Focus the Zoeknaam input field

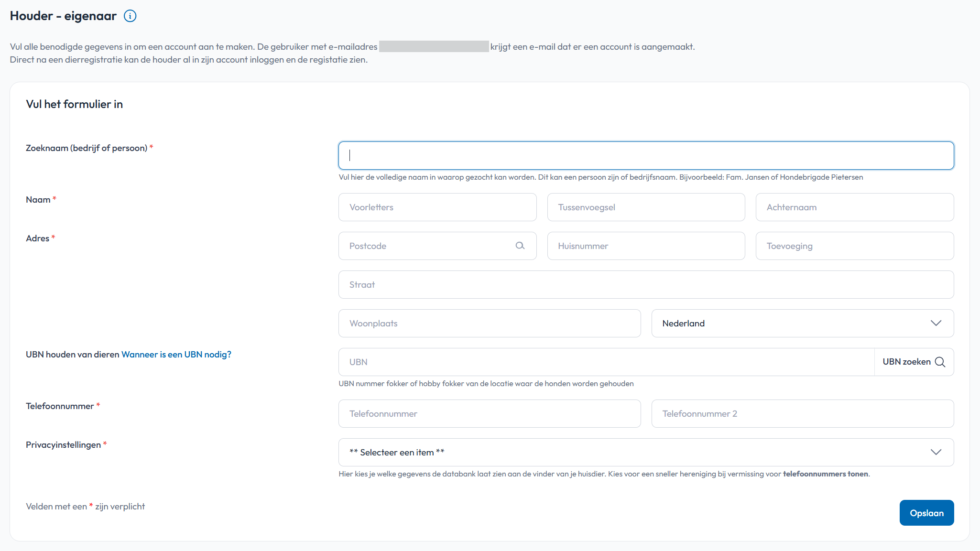tap(646, 155)
